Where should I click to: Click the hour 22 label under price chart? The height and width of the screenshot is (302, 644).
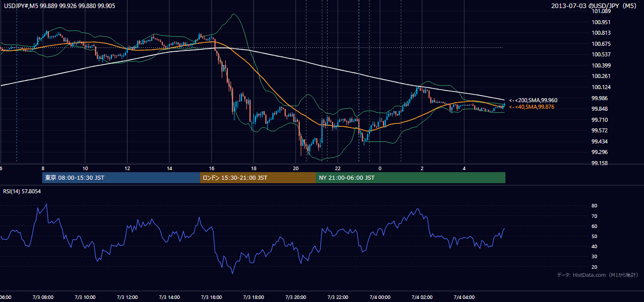coord(338,169)
